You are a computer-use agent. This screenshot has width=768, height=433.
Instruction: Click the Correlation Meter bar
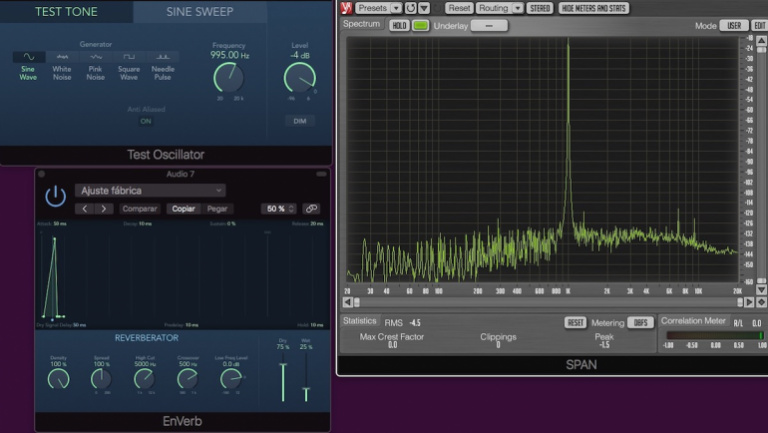click(x=715, y=336)
